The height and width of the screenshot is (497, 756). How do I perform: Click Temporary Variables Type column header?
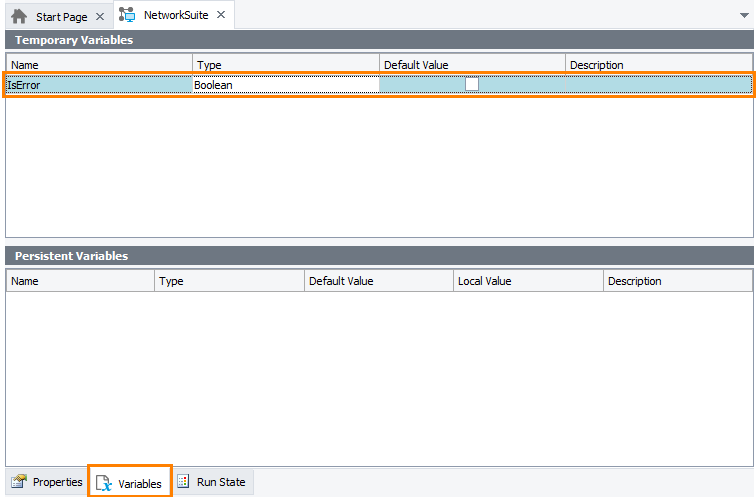coord(285,65)
